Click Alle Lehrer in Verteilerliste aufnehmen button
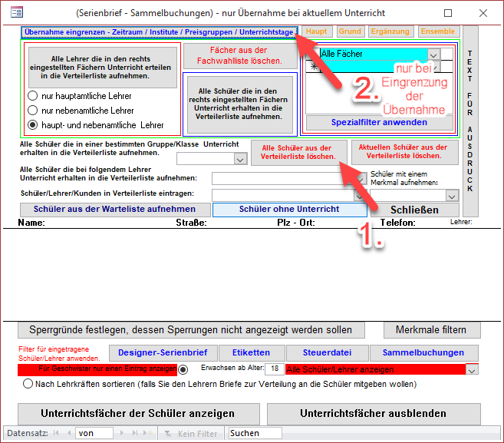Screen dimensions: 504x443 pyautogui.click(x=103, y=68)
